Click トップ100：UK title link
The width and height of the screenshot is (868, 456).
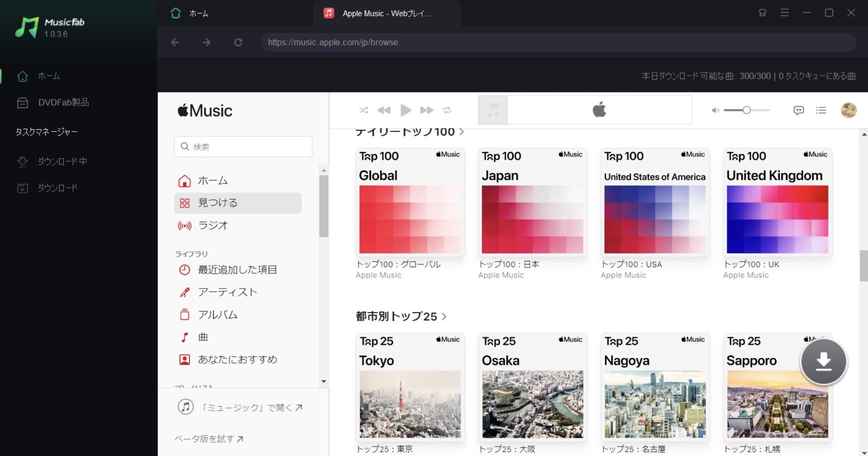tap(751, 264)
